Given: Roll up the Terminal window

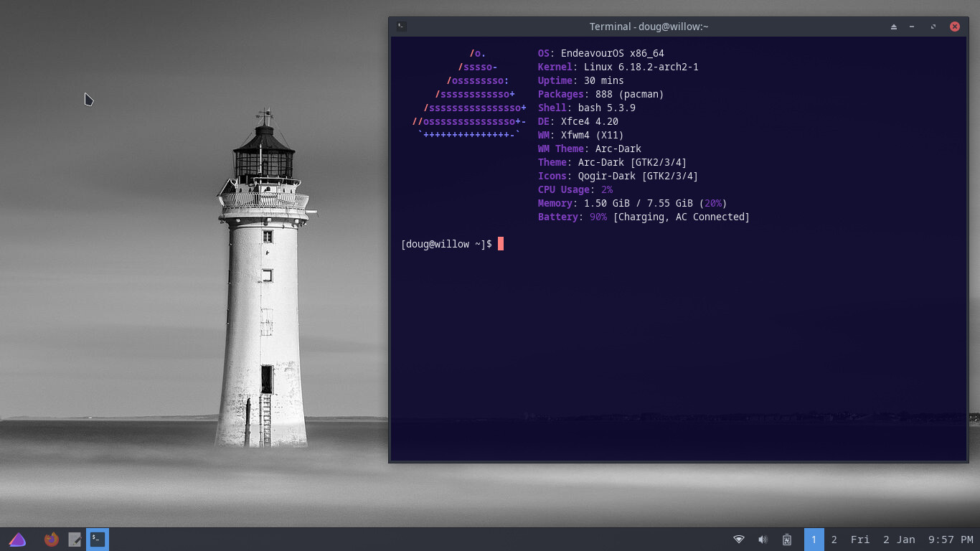Looking at the screenshot, I should coord(894,27).
